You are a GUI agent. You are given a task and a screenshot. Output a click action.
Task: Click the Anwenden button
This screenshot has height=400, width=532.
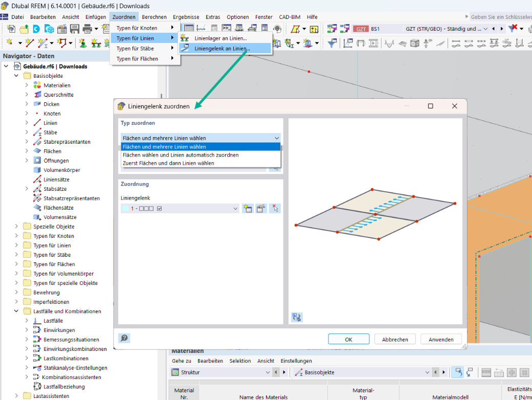(441, 339)
